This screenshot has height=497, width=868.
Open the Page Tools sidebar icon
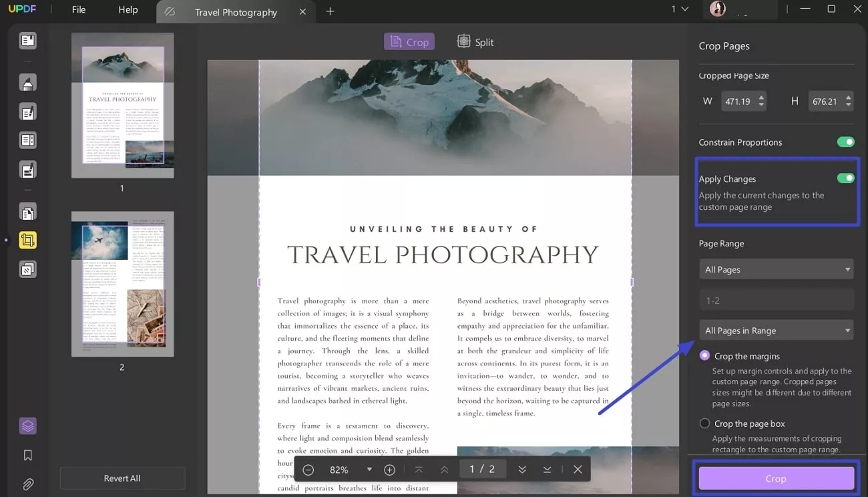pyautogui.click(x=27, y=212)
